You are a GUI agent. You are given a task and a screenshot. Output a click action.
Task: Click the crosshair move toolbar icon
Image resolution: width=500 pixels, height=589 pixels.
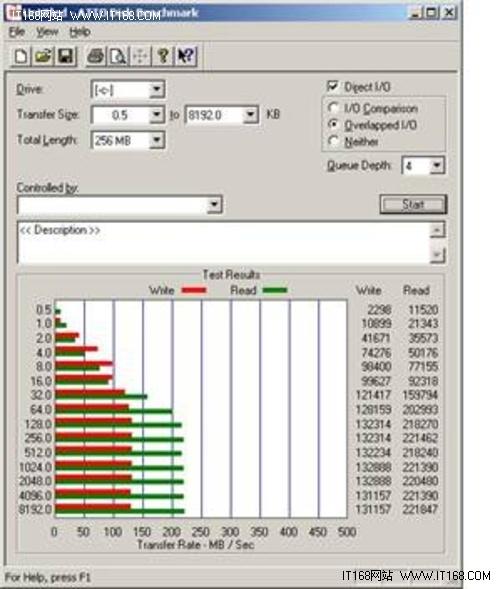[x=140, y=56]
